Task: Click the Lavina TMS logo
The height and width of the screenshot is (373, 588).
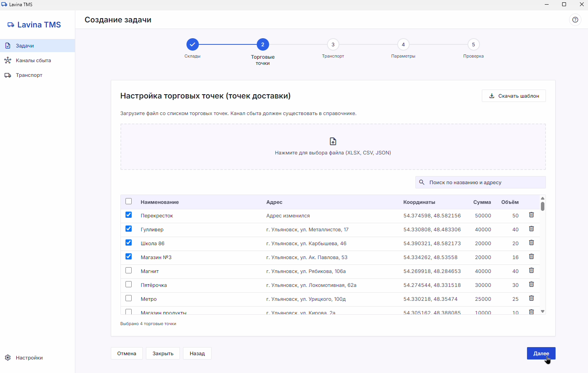Action: (x=34, y=25)
